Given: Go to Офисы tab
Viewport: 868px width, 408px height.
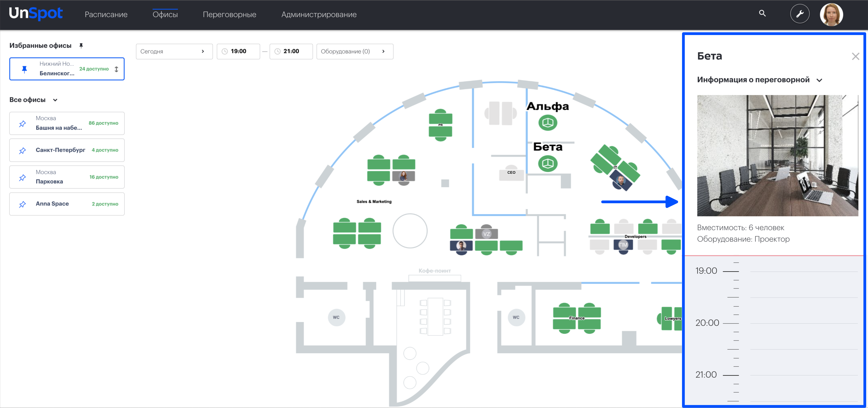Looking at the screenshot, I should [165, 15].
